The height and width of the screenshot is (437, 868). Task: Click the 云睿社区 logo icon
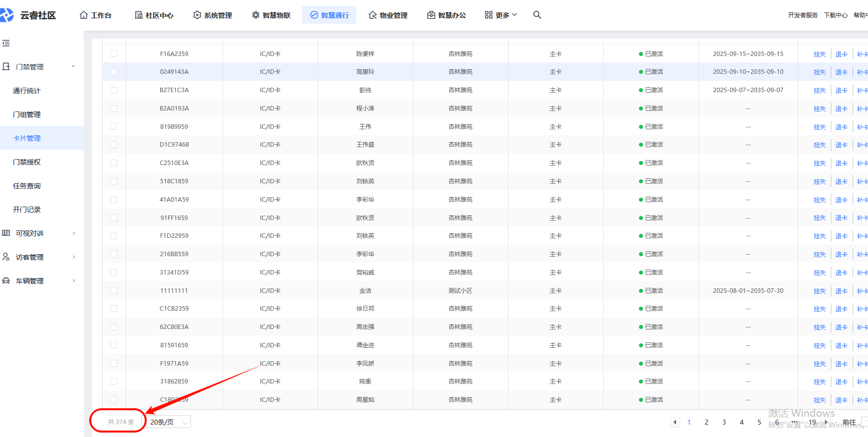click(x=6, y=15)
